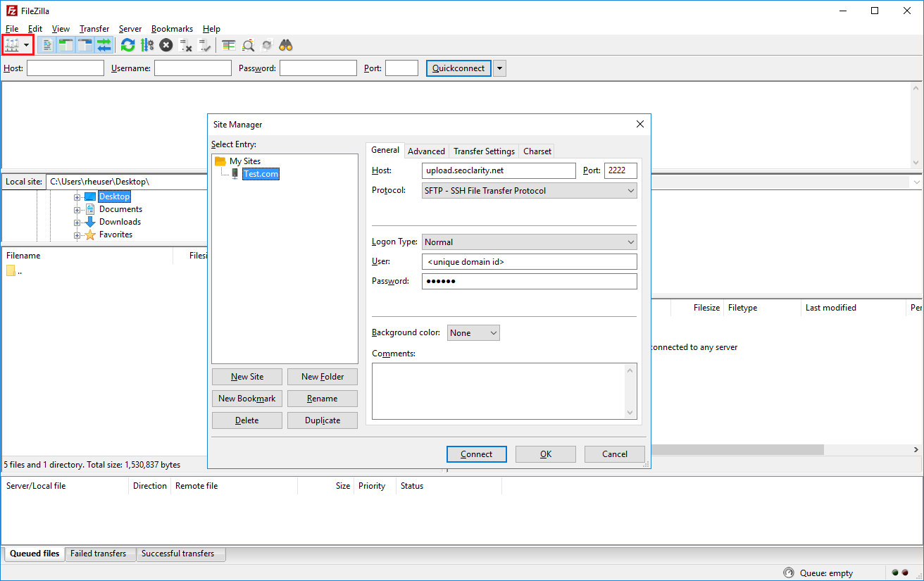This screenshot has height=581, width=924.
Task: Open the File menu
Action: click(12, 29)
